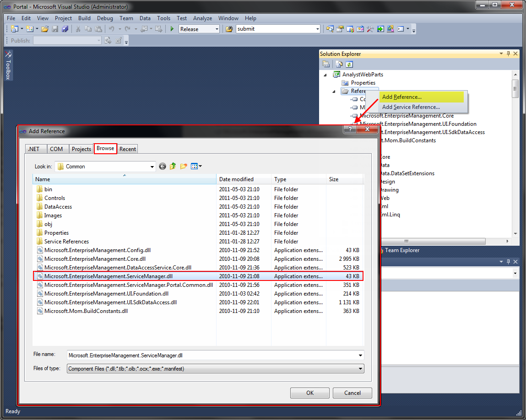526x420 pixels.
Task: Select Microsoft.EnterpriseManagement.Core reference in Solution Explorer
Action: click(407, 116)
